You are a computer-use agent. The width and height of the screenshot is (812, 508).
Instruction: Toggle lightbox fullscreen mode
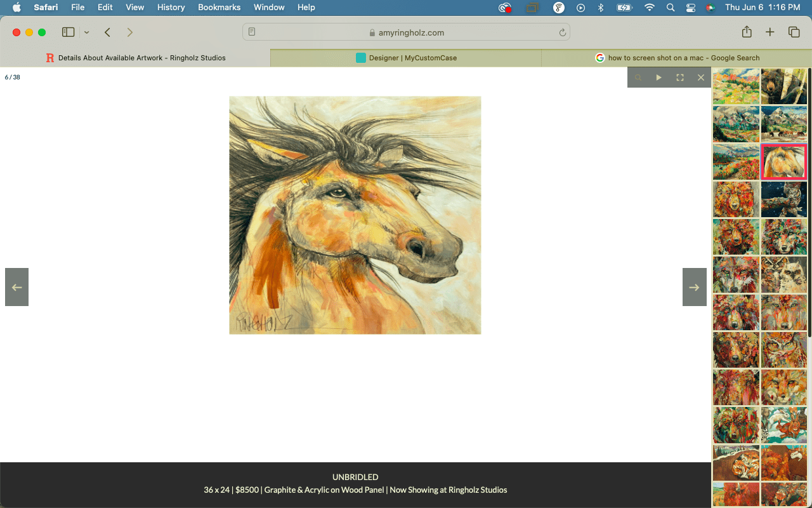point(680,77)
